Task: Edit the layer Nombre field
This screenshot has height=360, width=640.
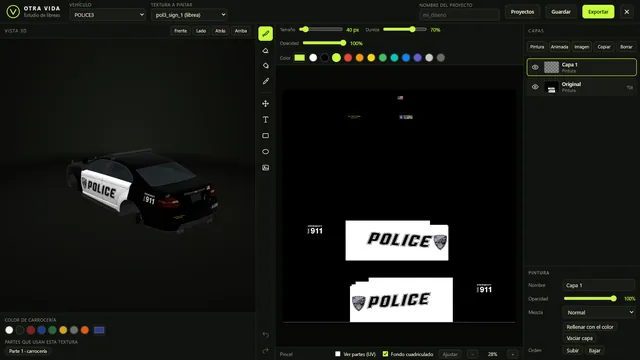Action: click(599, 285)
